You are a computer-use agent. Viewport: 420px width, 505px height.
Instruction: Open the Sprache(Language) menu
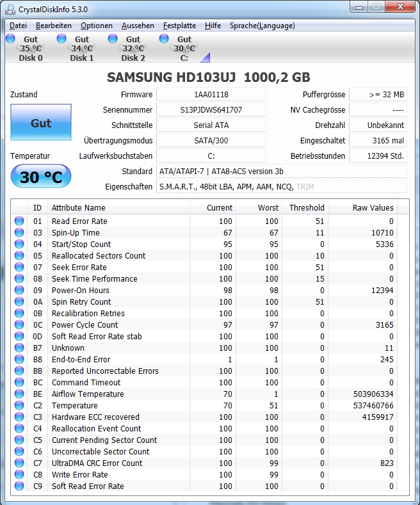pos(262,26)
